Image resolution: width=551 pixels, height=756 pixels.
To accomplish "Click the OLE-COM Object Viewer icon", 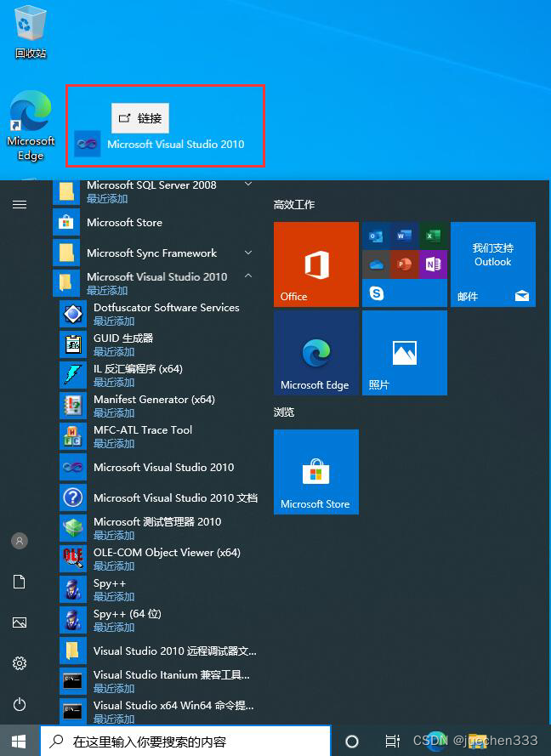I will [x=73, y=559].
